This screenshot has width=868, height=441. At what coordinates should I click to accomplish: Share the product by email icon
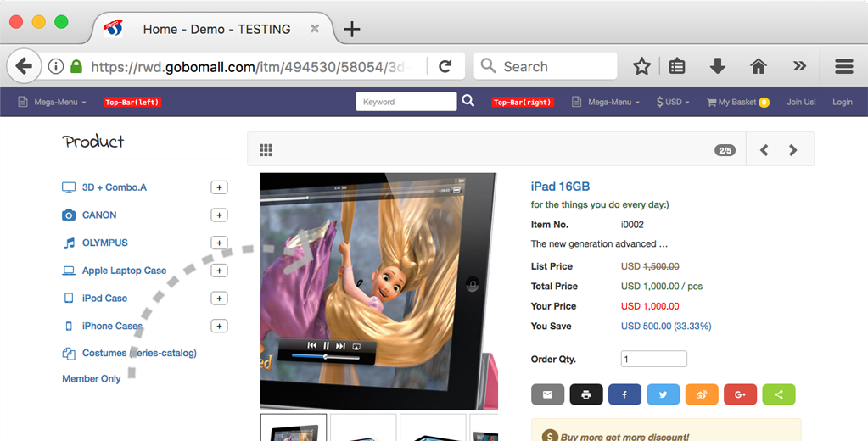547,394
